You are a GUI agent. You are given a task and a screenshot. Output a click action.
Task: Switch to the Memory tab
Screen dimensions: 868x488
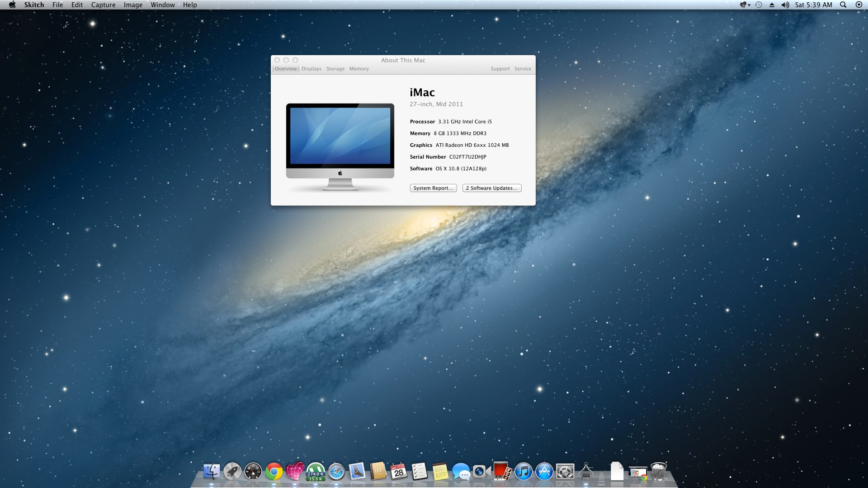tap(359, 69)
